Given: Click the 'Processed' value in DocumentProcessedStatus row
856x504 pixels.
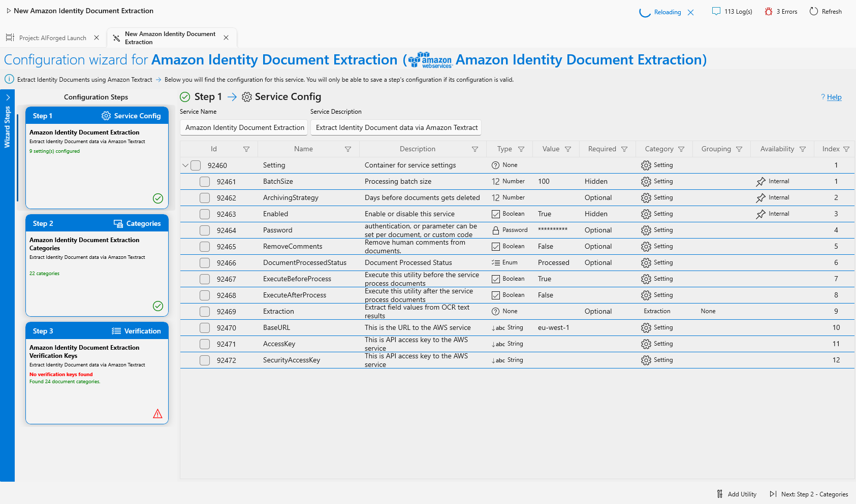Looking at the screenshot, I should [x=554, y=263].
